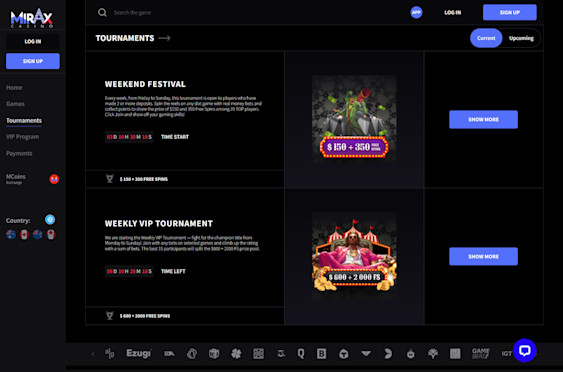This screenshot has width=563, height=372.
Task: Open MCoins Exchange in sidebar
Action: (16, 178)
